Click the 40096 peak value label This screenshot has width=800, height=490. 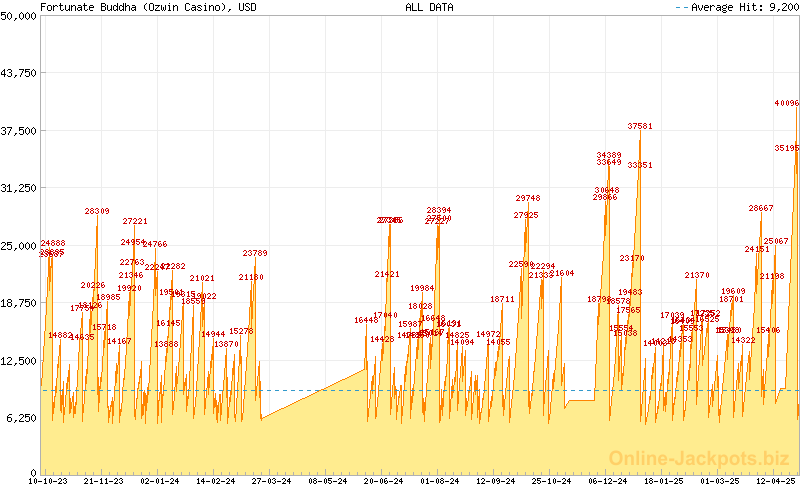tap(786, 103)
